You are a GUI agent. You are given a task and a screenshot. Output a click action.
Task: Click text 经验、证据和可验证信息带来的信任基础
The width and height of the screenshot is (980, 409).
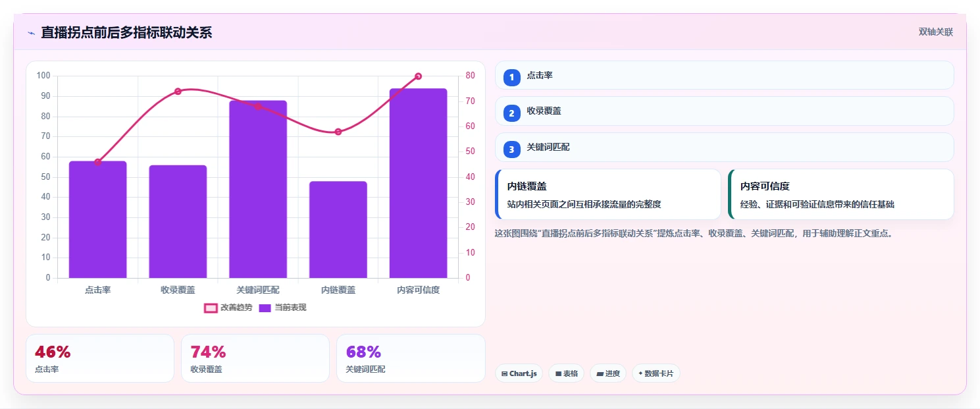tap(817, 204)
